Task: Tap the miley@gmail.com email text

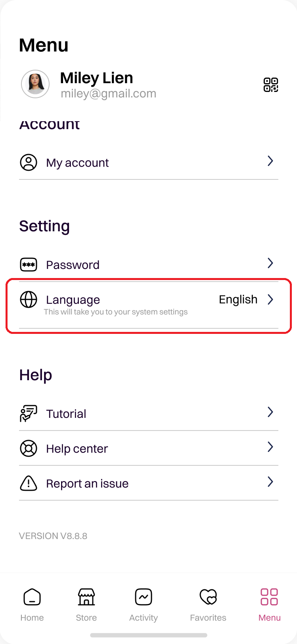Action: pos(108,93)
